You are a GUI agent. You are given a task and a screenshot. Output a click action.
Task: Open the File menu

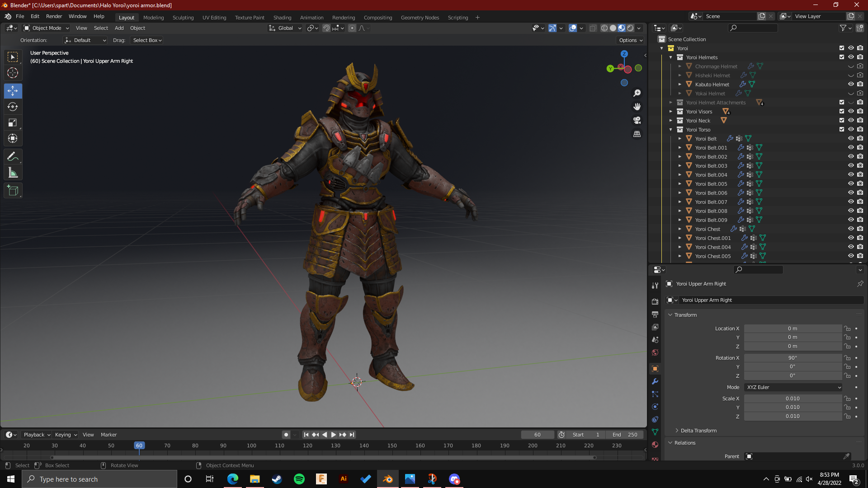(x=20, y=16)
